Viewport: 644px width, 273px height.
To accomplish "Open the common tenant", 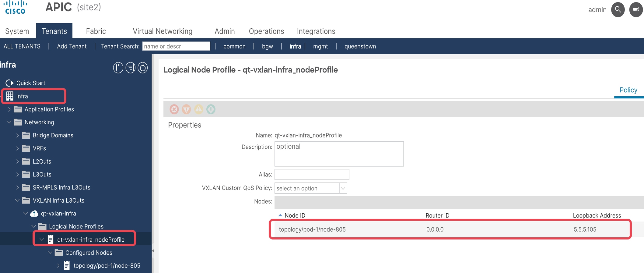I will [x=234, y=46].
